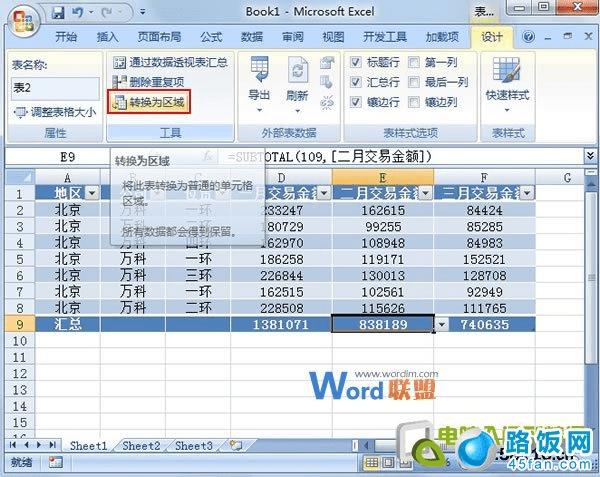The image size is (600, 477).
Task: Open Excel Help question mark
Action: [528, 37]
